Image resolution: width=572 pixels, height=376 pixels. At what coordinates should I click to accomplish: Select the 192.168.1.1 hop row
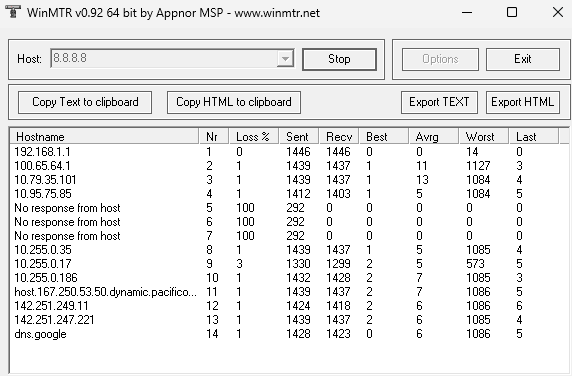click(x=288, y=152)
